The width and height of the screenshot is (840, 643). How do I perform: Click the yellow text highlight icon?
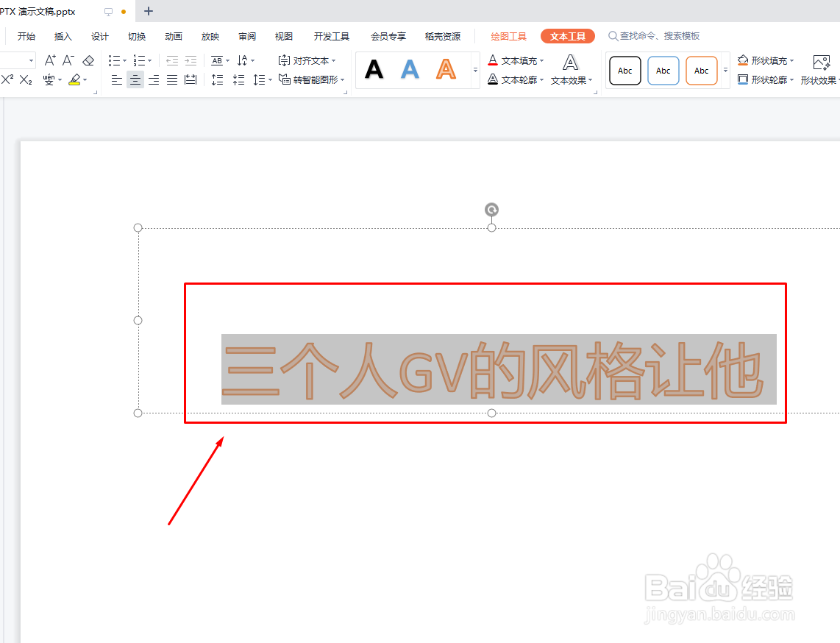coord(75,80)
